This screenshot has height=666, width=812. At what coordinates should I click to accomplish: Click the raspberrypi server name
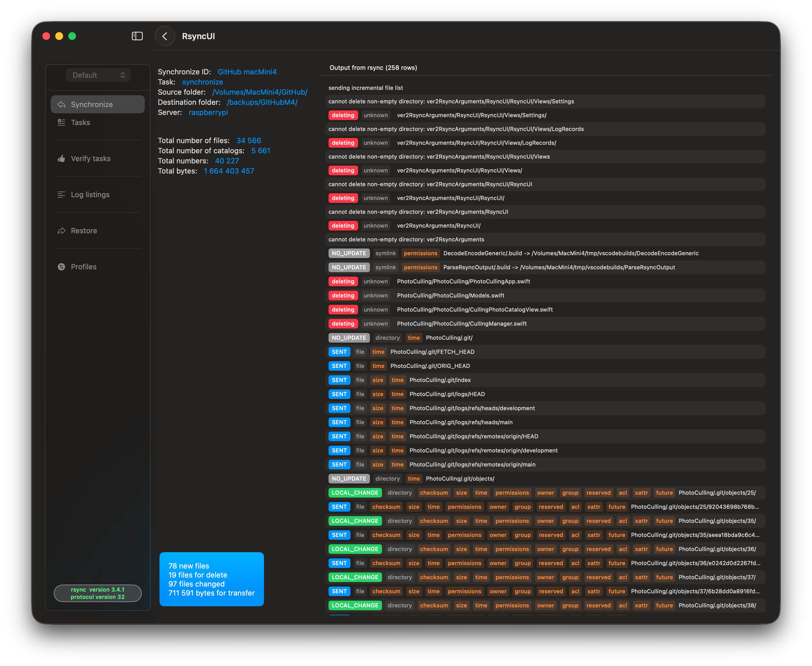click(x=208, y=112)
